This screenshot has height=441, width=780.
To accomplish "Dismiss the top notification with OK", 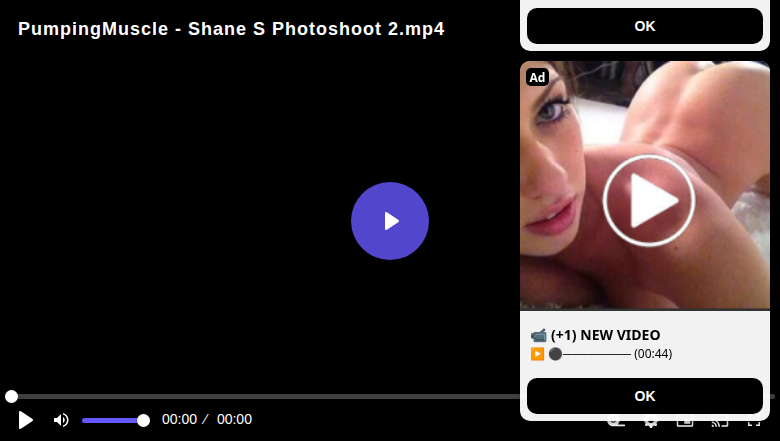I will click(x=645, y=26).
